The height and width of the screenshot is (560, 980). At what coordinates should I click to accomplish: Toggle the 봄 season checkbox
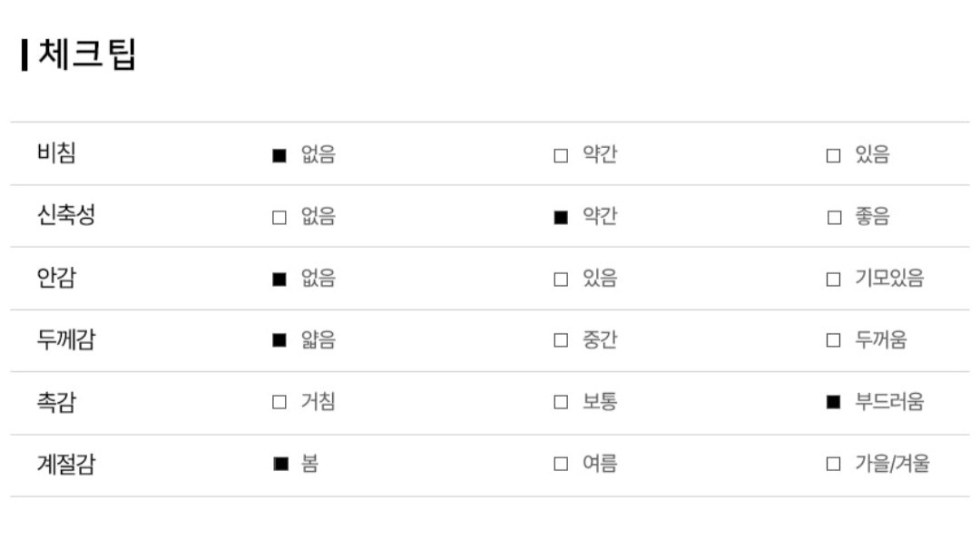(280, 464)
